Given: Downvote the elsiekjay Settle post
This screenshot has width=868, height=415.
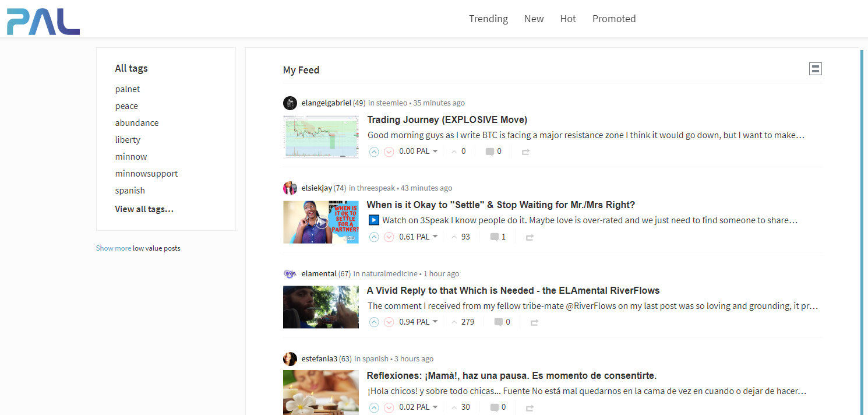Looking at the screenshot, I should pyautogui.click(x=389, y=237).
